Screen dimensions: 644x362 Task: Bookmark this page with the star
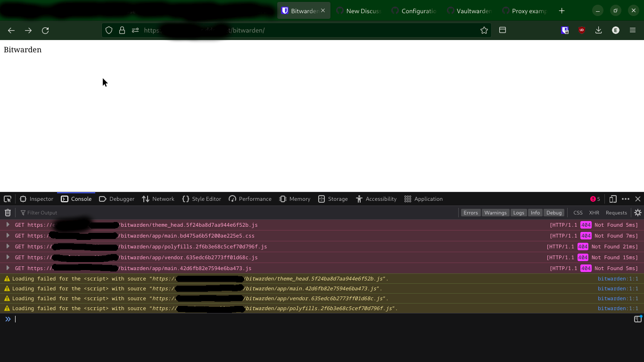[x=484, y=30]
